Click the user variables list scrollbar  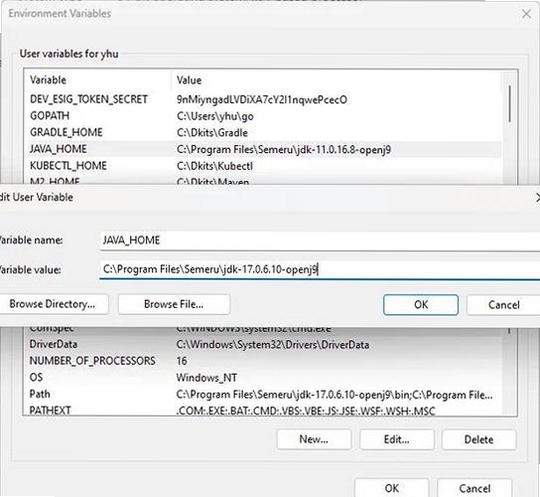(x=509, y=103)
